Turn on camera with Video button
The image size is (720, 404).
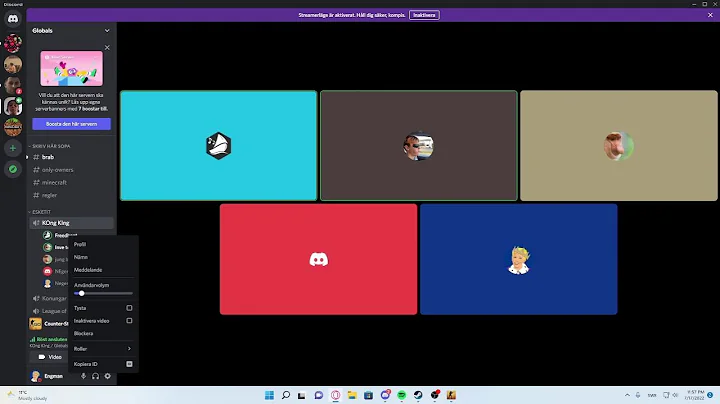point(50,357)
